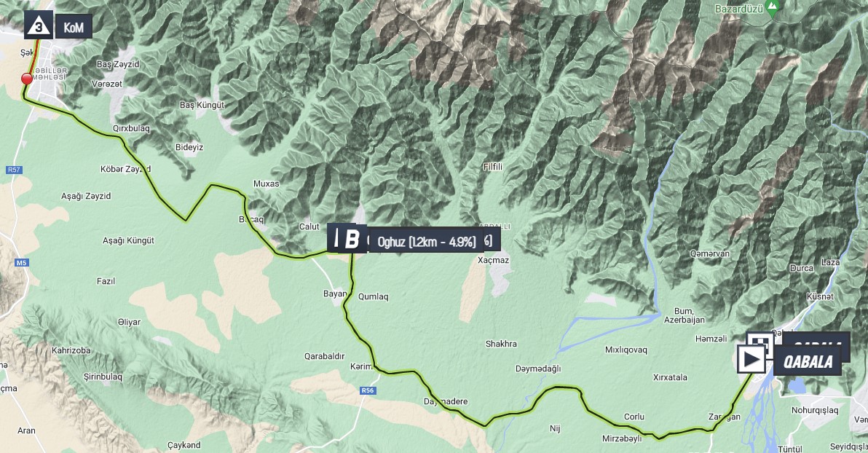Click the category 3 KoM triangle icon
Image resolution: width=868 pixels, height=453 pixels.
38,25
